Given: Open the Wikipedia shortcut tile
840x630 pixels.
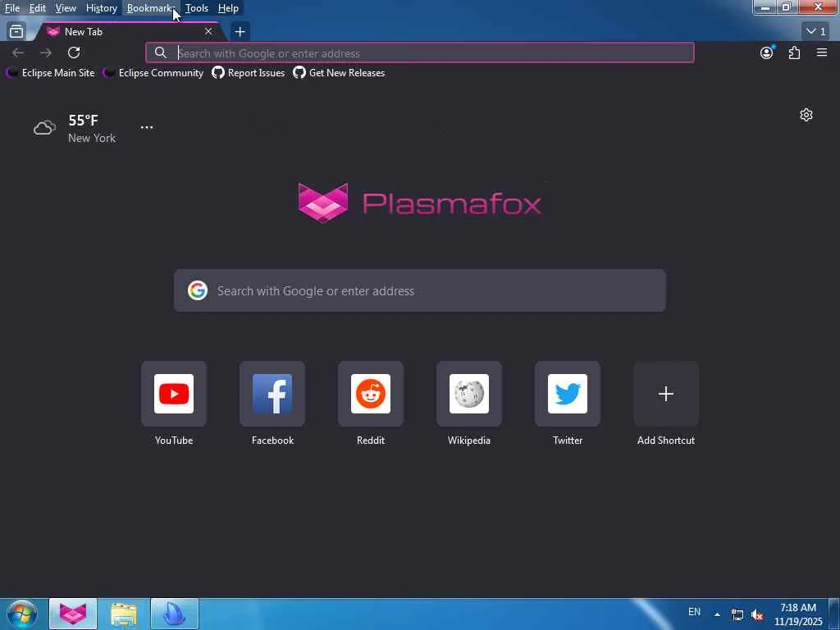Looking at the screenshot, I should (468, 394).
